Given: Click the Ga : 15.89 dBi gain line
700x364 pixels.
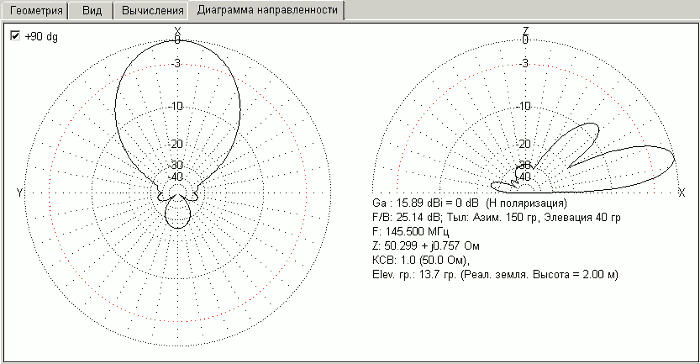Looking at the screenshot, I should tap(469, 203).
